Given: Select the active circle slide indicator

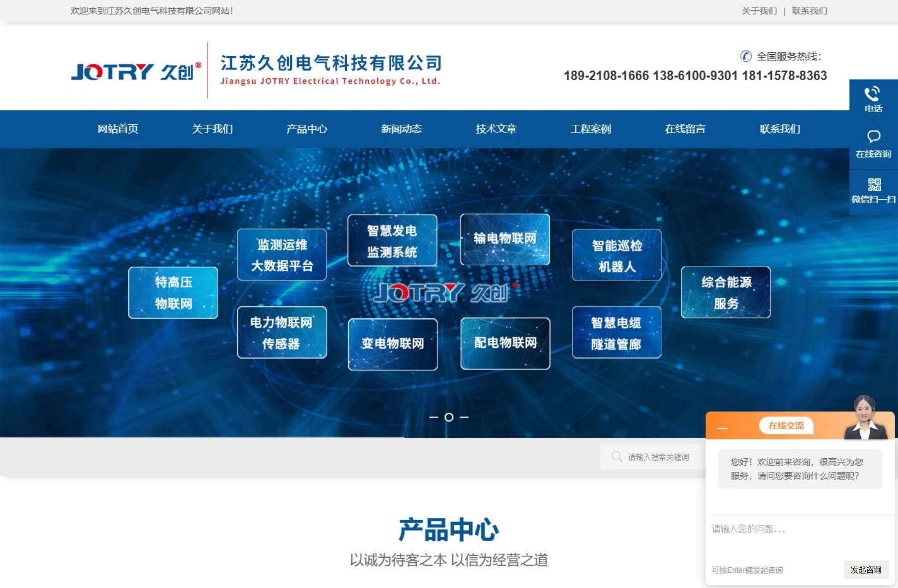Looking at the screenshot, I should (449, 417).
